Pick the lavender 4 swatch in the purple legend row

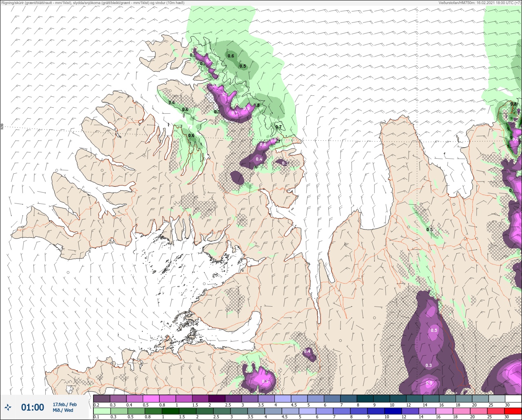(x=283, y=398)
